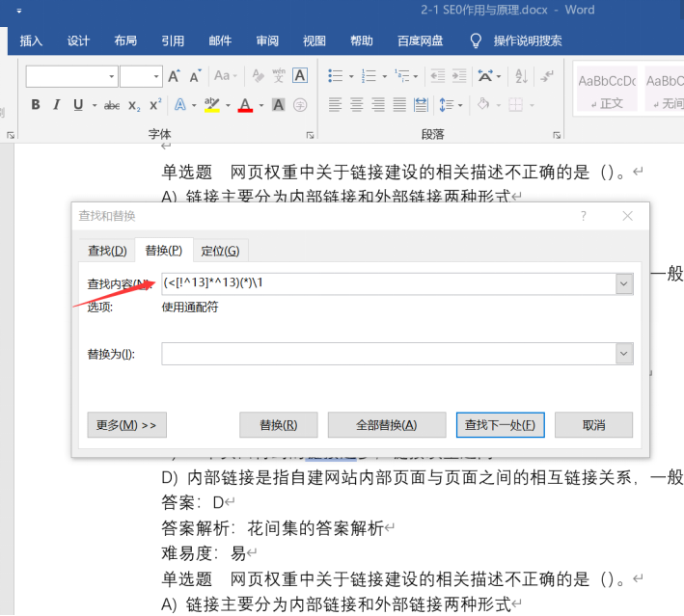
Task: Apply character border icon
Action: pos(300,75)
